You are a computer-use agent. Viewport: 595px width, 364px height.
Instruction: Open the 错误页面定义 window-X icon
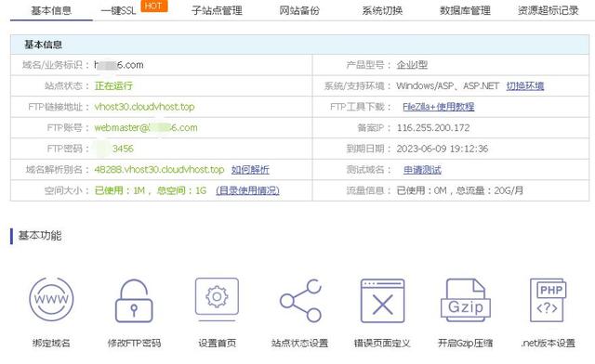coord(382,301)
